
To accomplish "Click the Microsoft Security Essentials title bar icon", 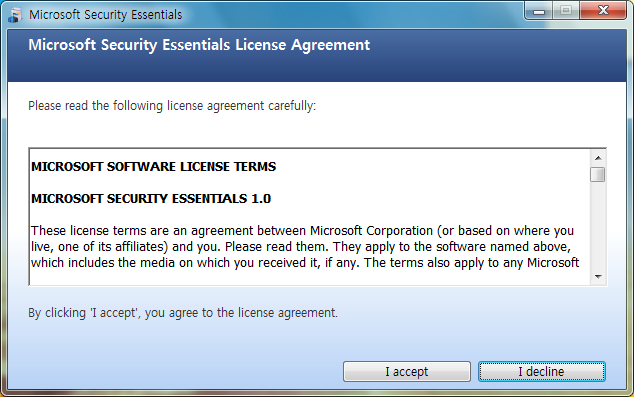I will coord(15,15).
